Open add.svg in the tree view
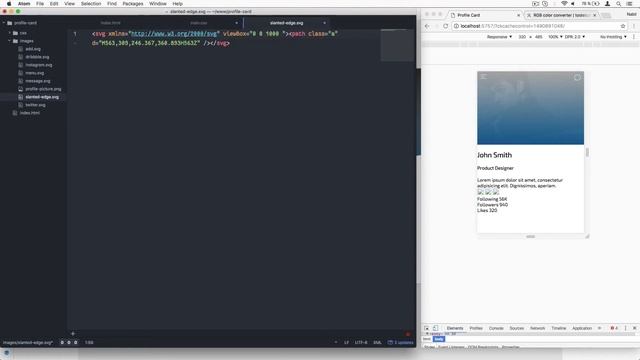The image size is (640, 360). coord(33,49)
